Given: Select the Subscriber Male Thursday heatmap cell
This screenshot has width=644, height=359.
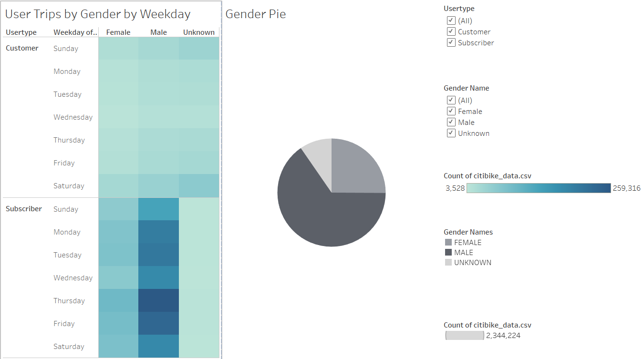Looking at the screenshot, I should tap(158, 300).
